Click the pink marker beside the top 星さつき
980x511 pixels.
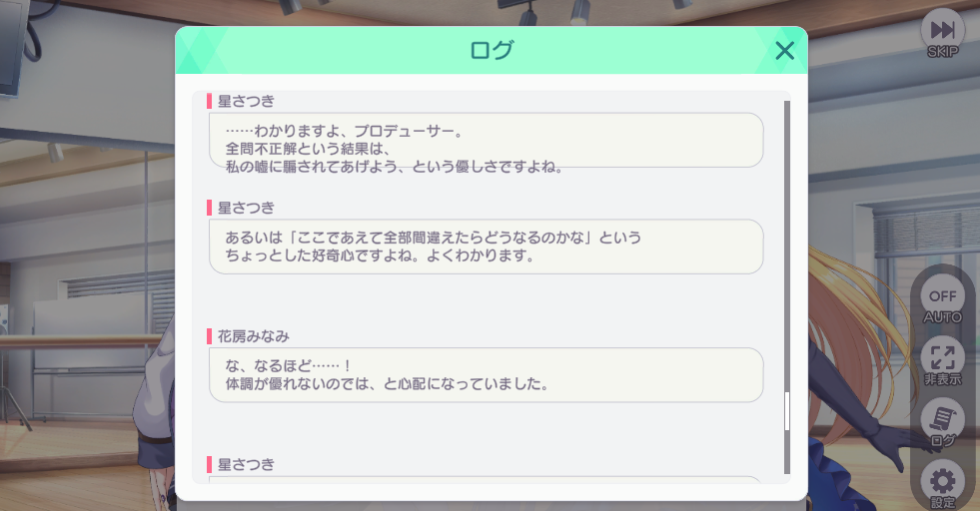(210, 101)
